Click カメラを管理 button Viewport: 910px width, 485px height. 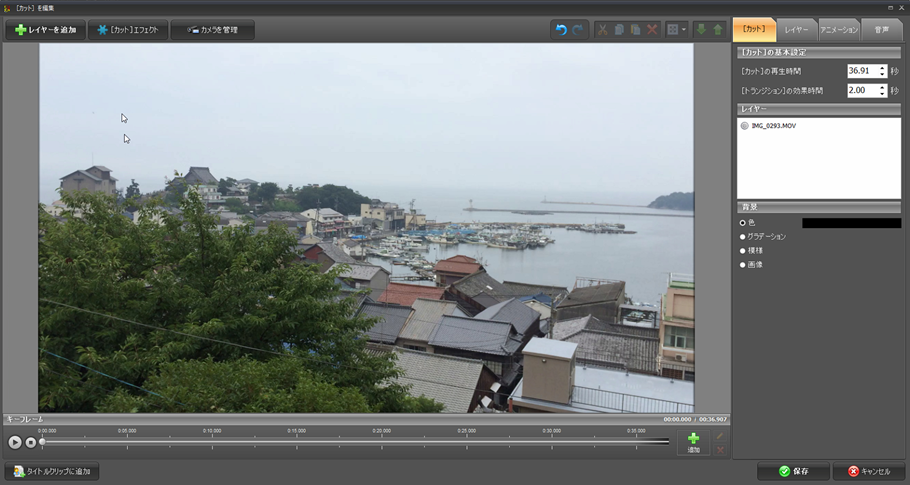point(212,30)
